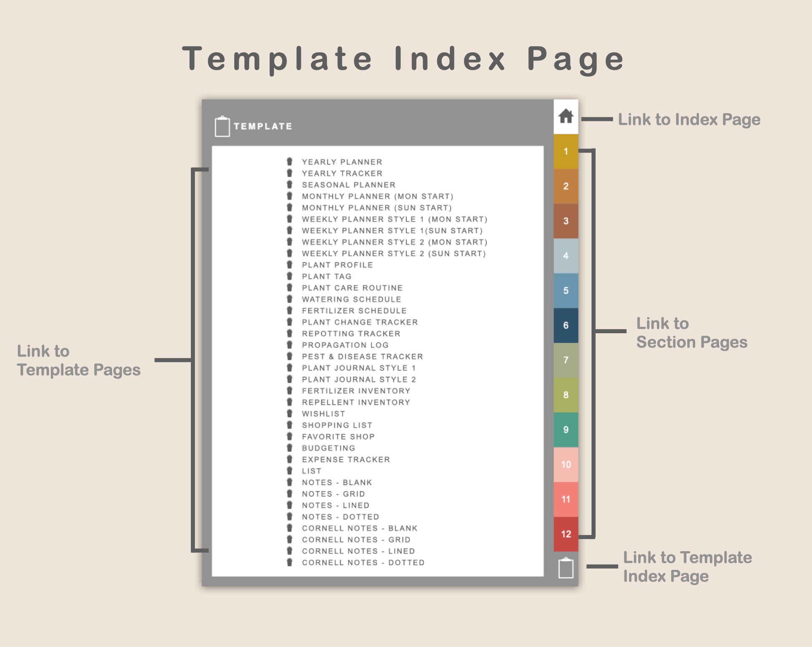Open Pest & Disease Tracker link
The height and width of the screenshot is (647, 812).
pos(362,356)
